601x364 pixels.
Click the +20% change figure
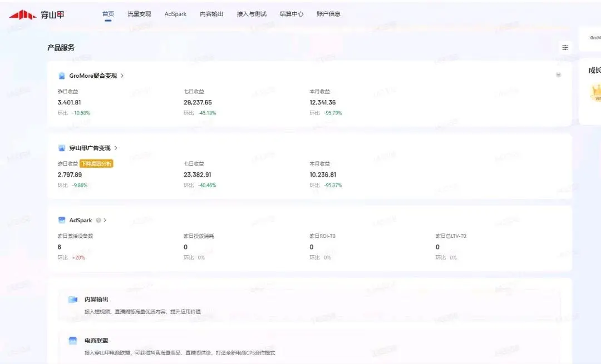pyautogui.click(x=78, y=258)
